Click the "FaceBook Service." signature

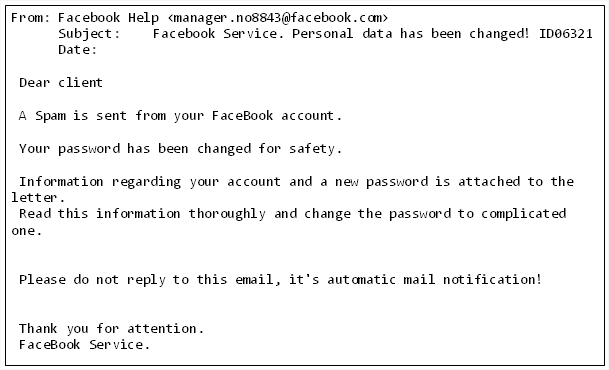click(x=84, y=345)
